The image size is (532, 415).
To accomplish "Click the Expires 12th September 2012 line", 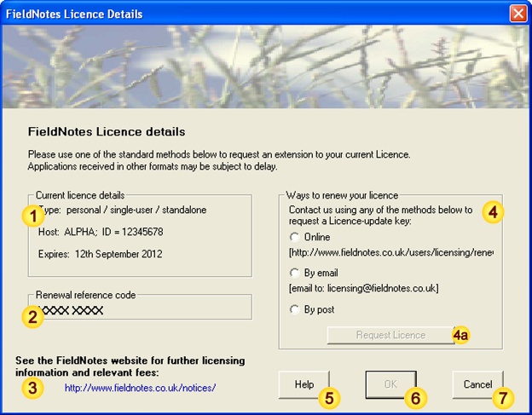I will coord(100,254).
